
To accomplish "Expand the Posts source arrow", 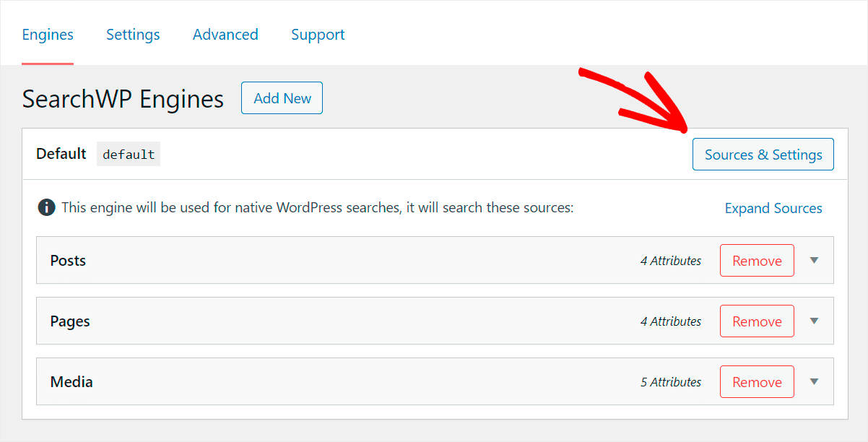I will (814, 261).
